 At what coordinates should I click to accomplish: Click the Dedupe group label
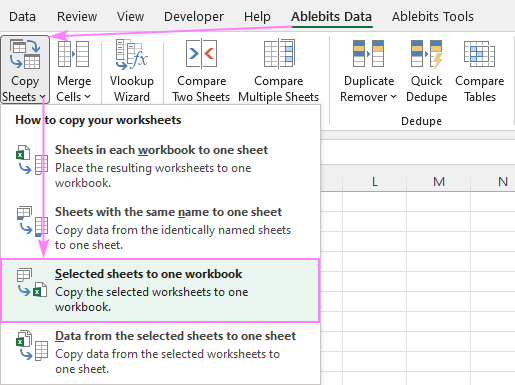coord(421,121)
